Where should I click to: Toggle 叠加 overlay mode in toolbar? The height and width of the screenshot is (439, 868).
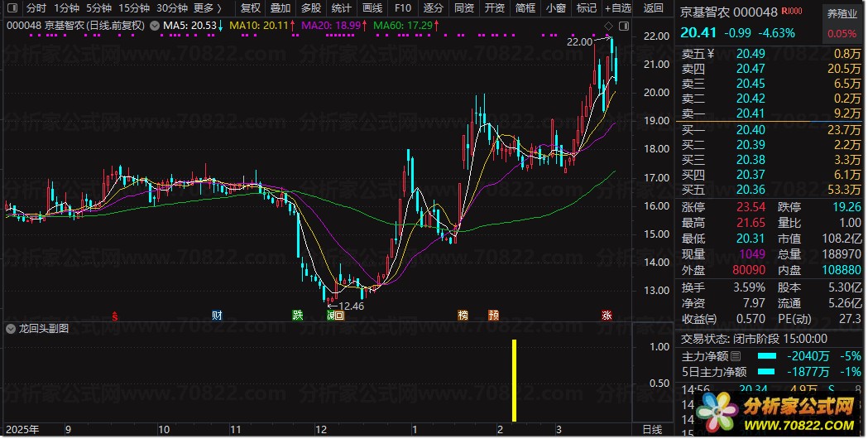[x=281, y=8]
